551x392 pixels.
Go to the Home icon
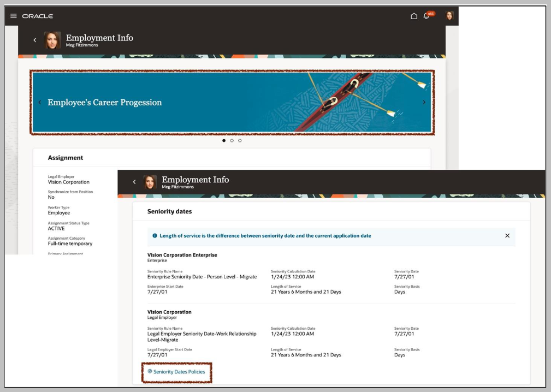point(414,16)
